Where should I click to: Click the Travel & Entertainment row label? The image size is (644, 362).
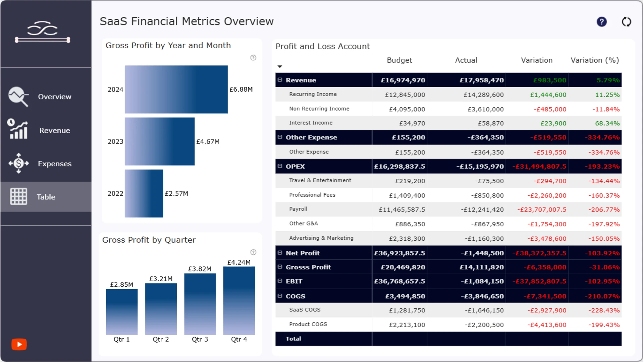[x=320, y=180]
